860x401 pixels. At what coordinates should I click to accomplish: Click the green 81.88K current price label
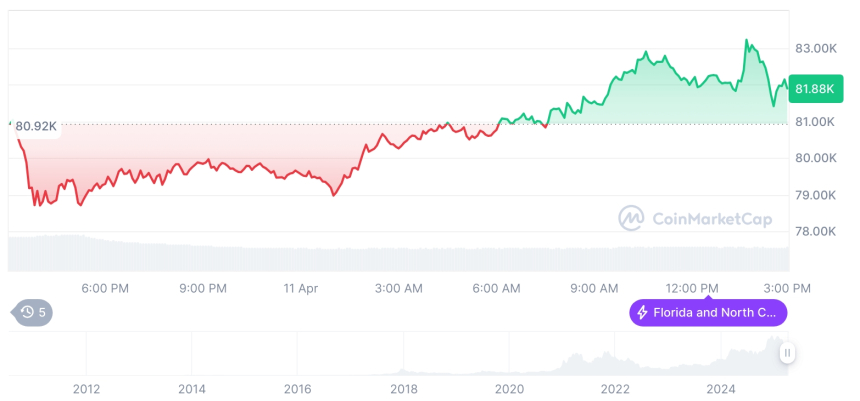(x=814, y=89)
